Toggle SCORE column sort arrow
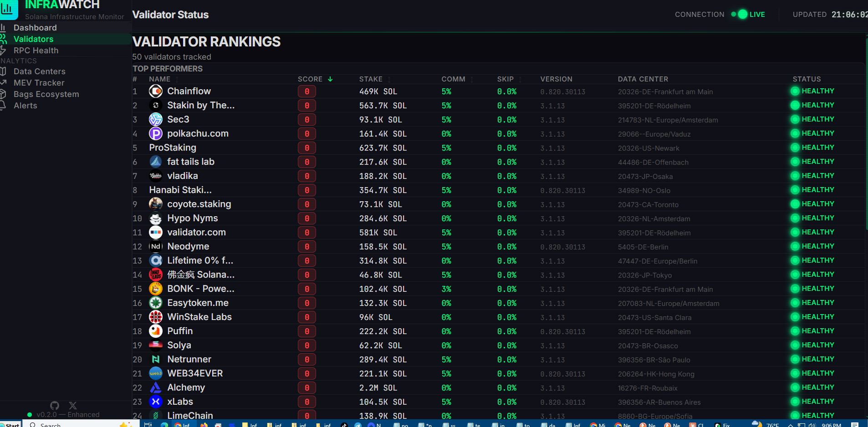The width and height of the screenshot is (868, 427). (330, 79)
